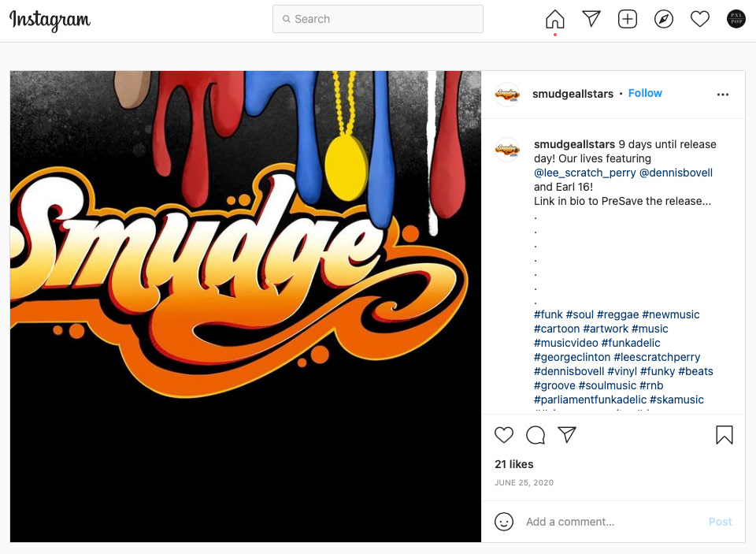This screenshot has height=554, width=756.
Task: Open @lee_scratch_perry mention link
Action: coord(584,173)
